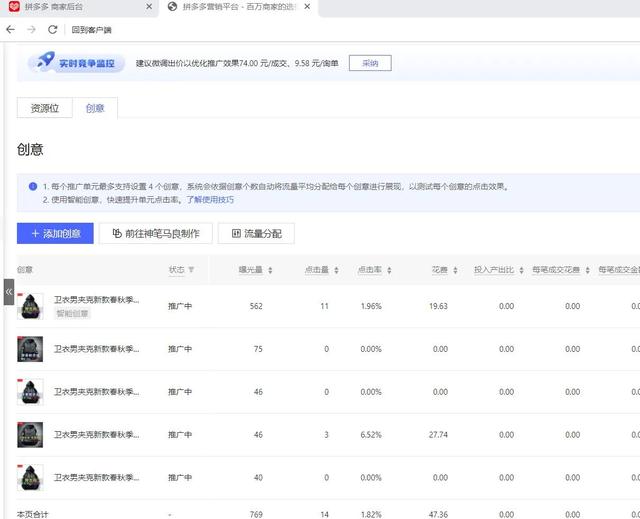Click the 本页合计 total row label
Viewport: 640px width, 519px height.
33,514
